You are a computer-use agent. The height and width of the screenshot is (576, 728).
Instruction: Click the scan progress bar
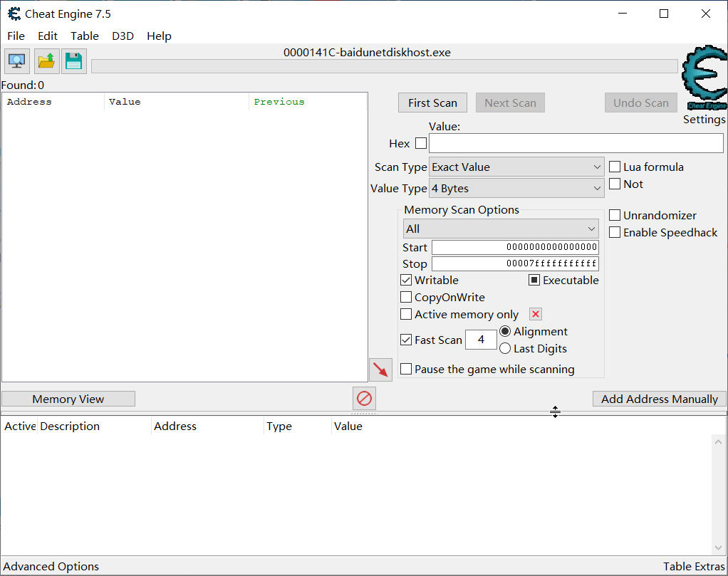tap(385, 66)
